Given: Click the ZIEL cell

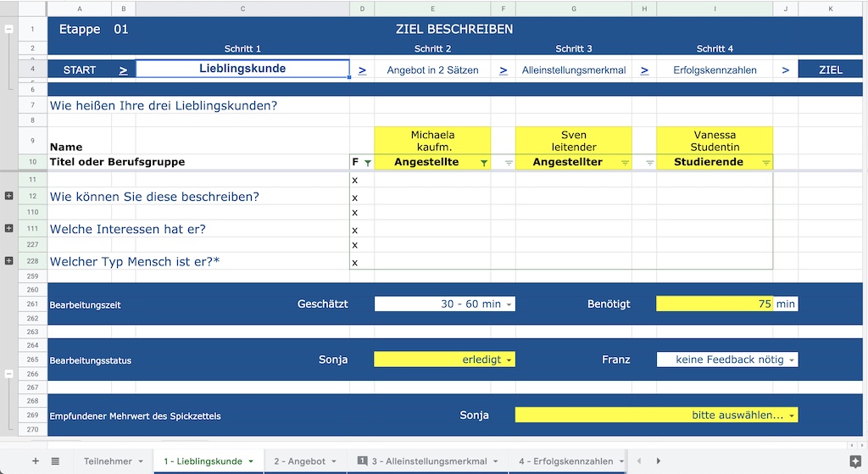Looking at the screenshot, I should click(x=831, y=70).
